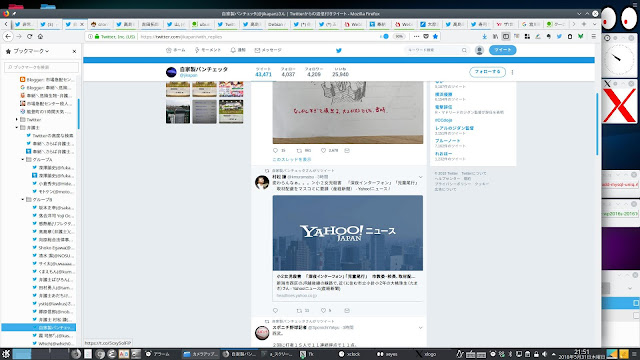The width and height of the screenshot is (640, 360).
Task: Open the Firefox downloads arrow
Action: coord(484,36)
